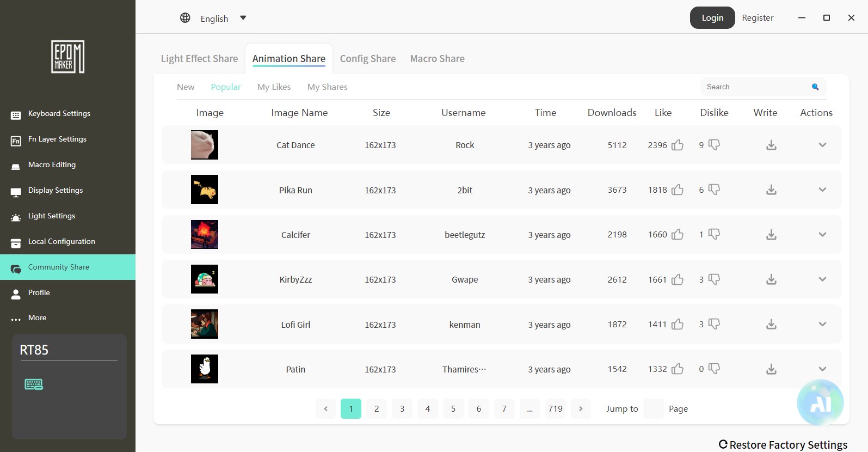This screenshot has height=452, width=868.
Task: Open the Profile section
Action: (67, 292)
